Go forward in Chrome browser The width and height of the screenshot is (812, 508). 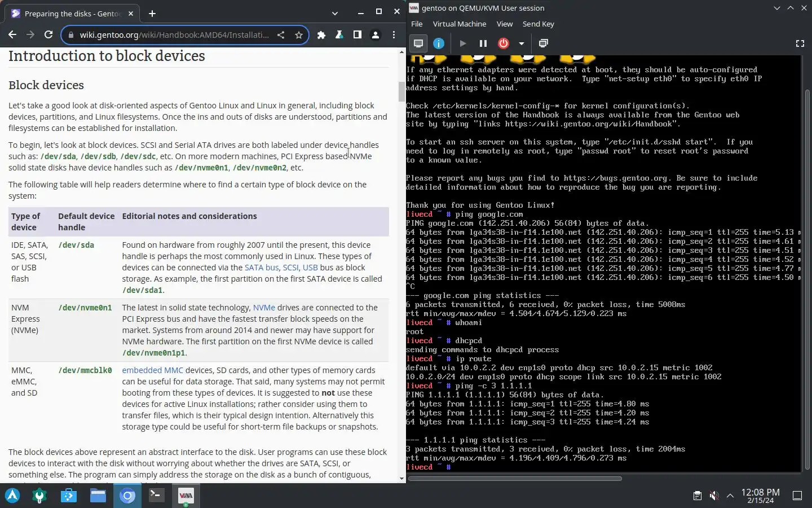(x=30, y=35)
